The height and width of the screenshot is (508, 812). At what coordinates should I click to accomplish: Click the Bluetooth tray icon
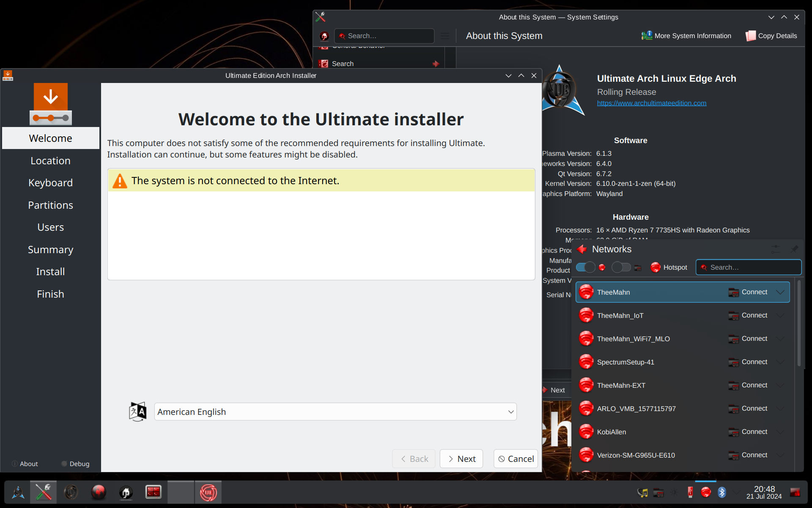(722, 492)
